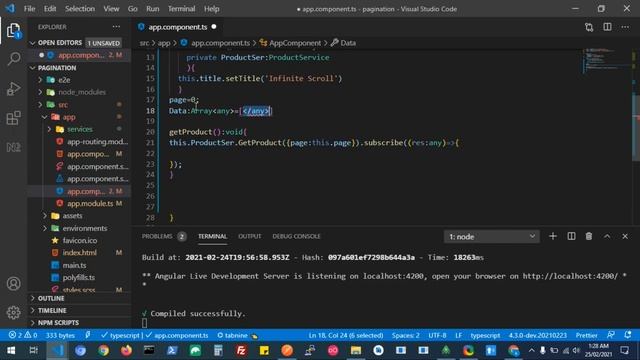Click the open changes compare icon
This screenshot has height=360, width=640.
589,27
